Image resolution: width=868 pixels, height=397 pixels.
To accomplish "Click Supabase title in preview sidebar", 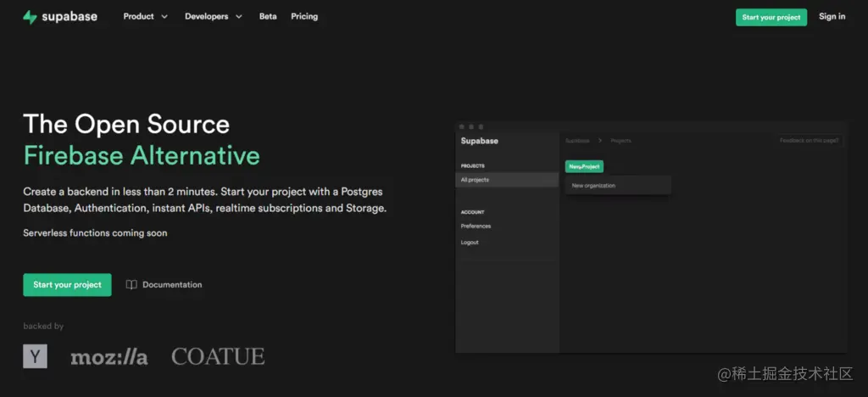I will tap(480, 141).
